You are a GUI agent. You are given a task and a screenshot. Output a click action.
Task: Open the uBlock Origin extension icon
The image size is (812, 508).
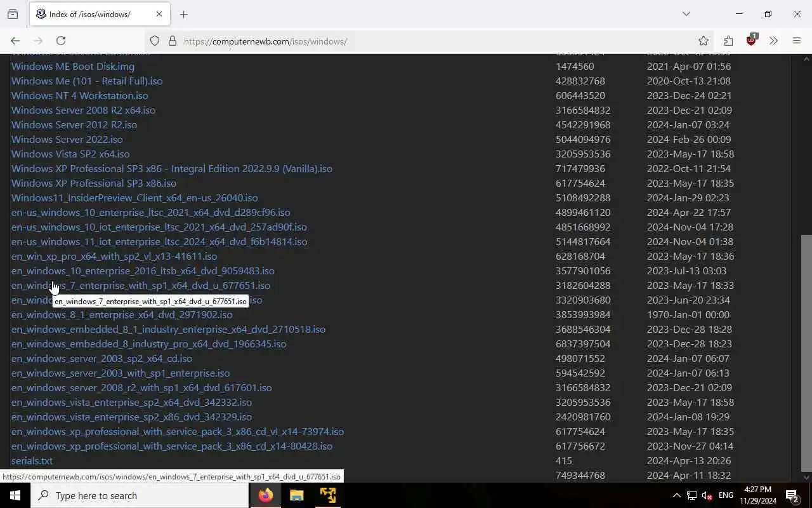click(x=752, y=40)
